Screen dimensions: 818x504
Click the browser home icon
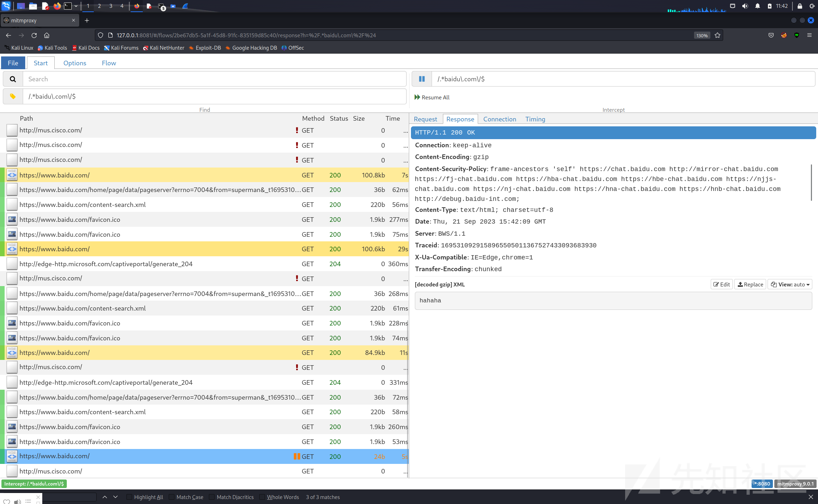(47, 35)
